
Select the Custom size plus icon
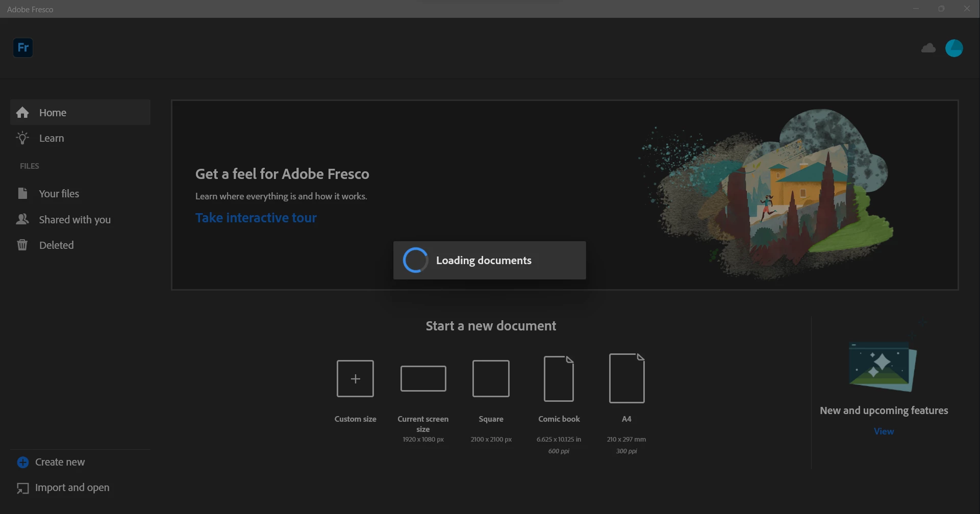pyautogui.click(x=356, y=378)
